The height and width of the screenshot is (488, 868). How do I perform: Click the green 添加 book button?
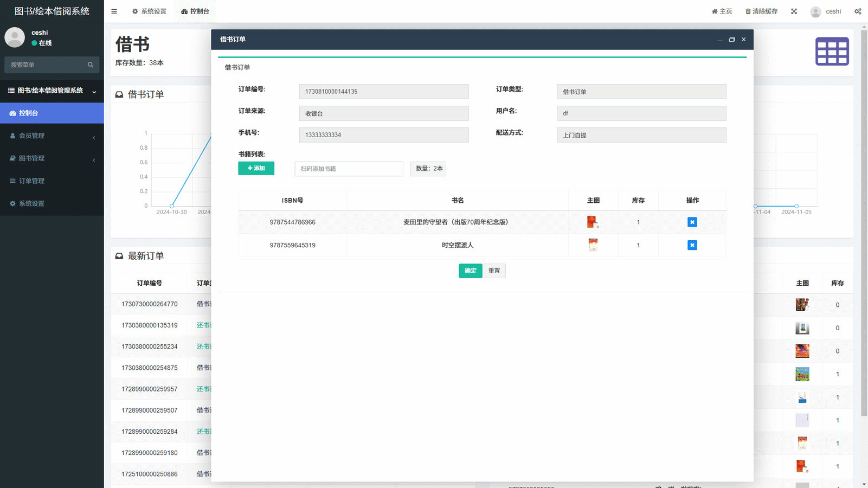point(256,169)
